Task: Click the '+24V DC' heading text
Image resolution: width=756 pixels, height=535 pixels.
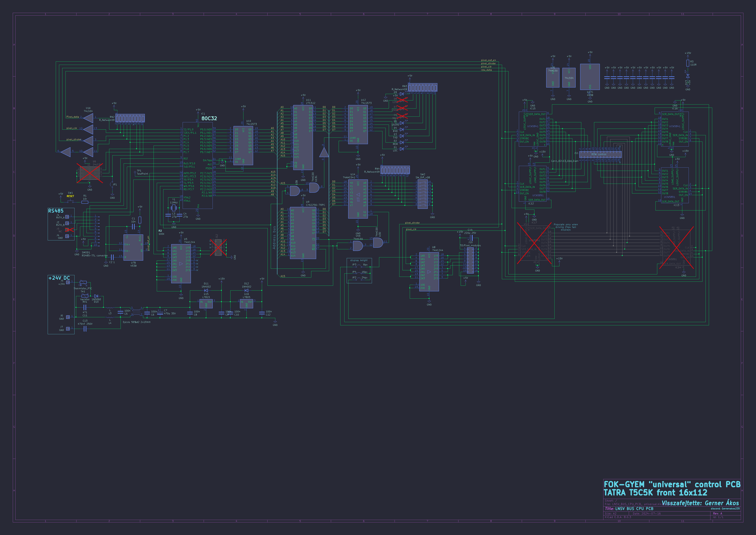Action: pyautogui.click(x=59, y=278)
